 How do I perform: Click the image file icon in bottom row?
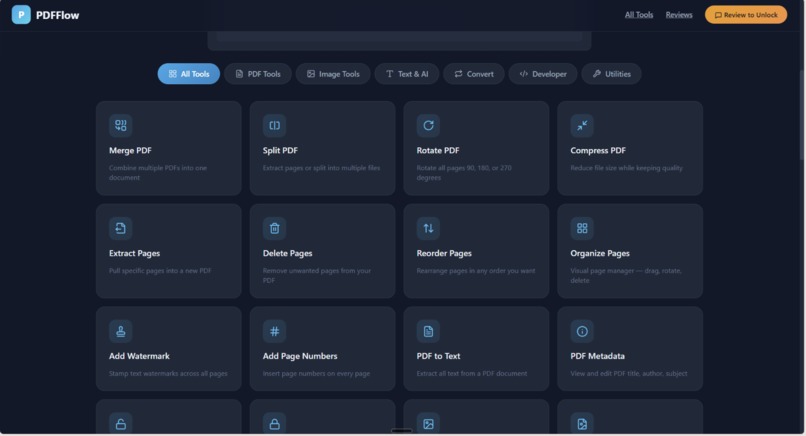click(x=582, y=424)
